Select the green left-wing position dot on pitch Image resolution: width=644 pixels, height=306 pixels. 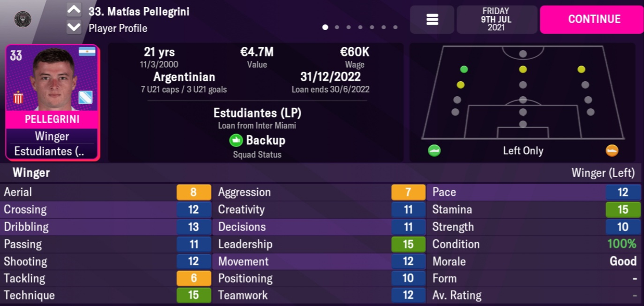pos(464,69)
